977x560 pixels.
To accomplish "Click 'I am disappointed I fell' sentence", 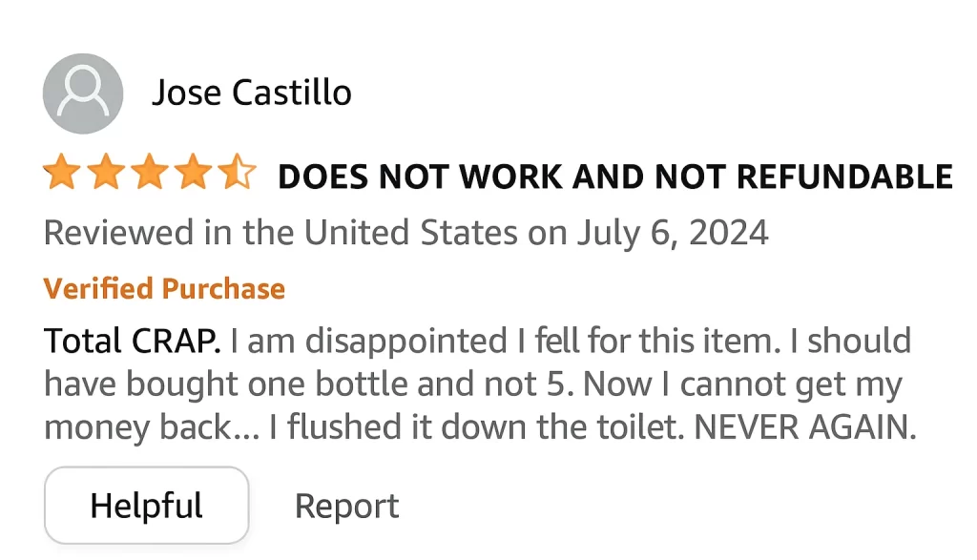I will click(409, 341).
